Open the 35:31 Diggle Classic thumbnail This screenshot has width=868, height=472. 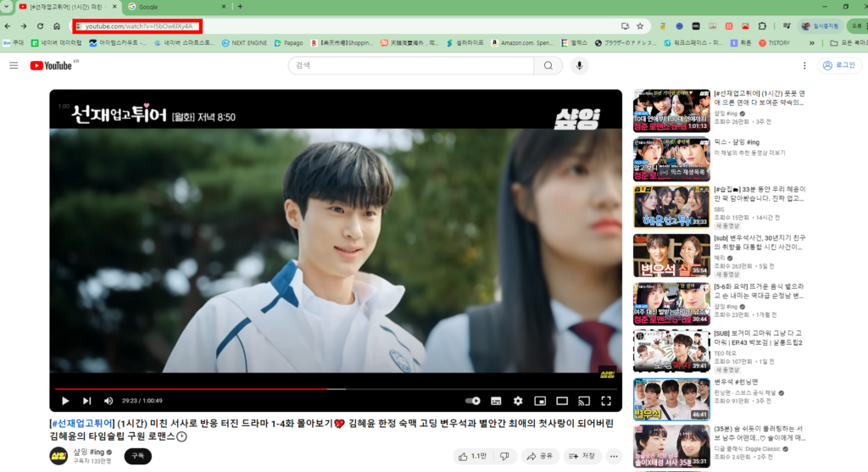pyautogui.click(x=671, y=446)
